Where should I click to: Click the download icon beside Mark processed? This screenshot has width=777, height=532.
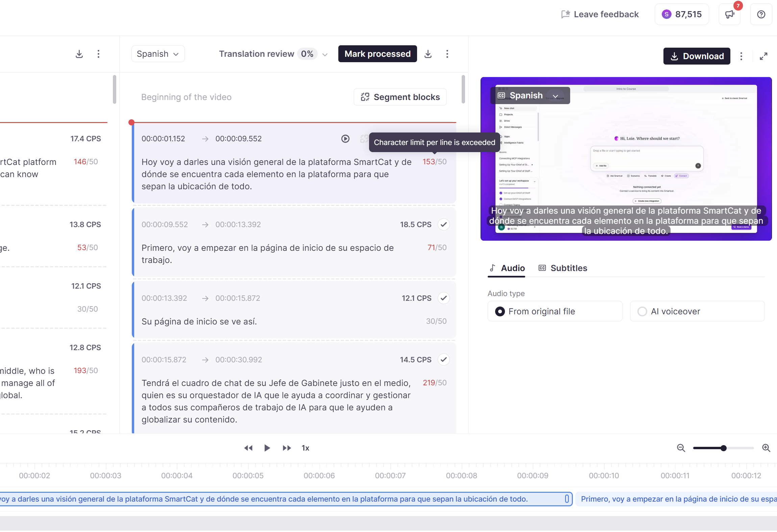[x=428, y=54]
